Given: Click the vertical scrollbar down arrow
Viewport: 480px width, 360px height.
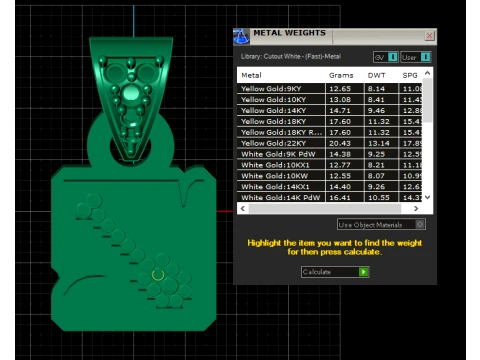Looking at the screenshot, I should tap(427, 197).
